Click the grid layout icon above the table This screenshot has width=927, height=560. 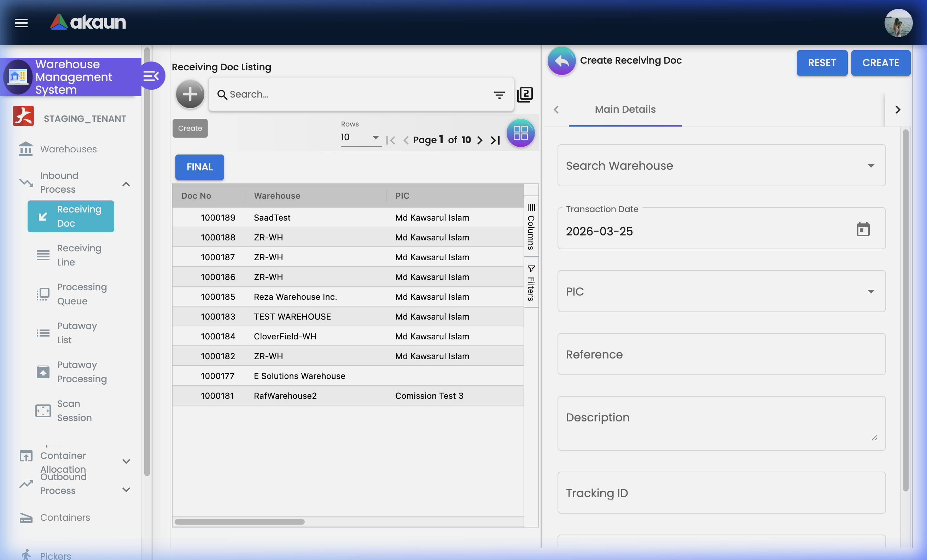[521, 133]
